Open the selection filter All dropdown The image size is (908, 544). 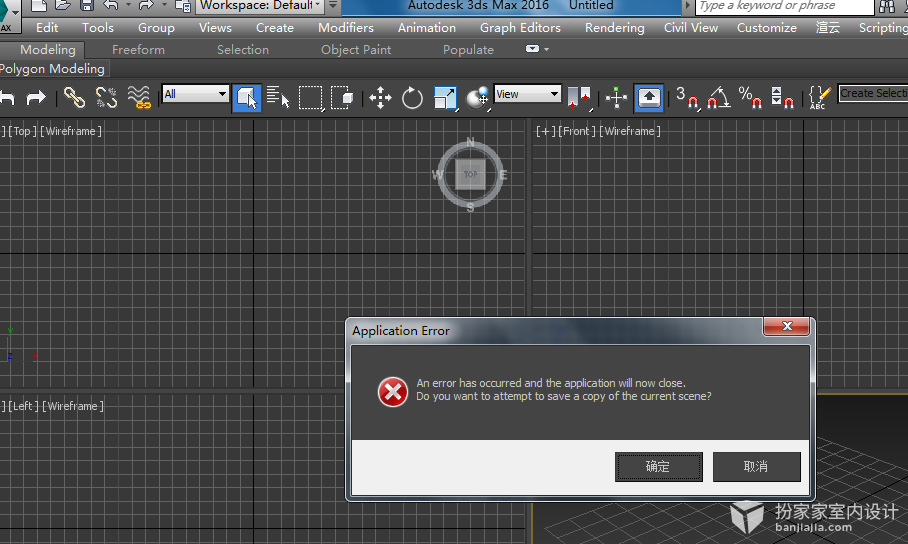tap(196, 94)
